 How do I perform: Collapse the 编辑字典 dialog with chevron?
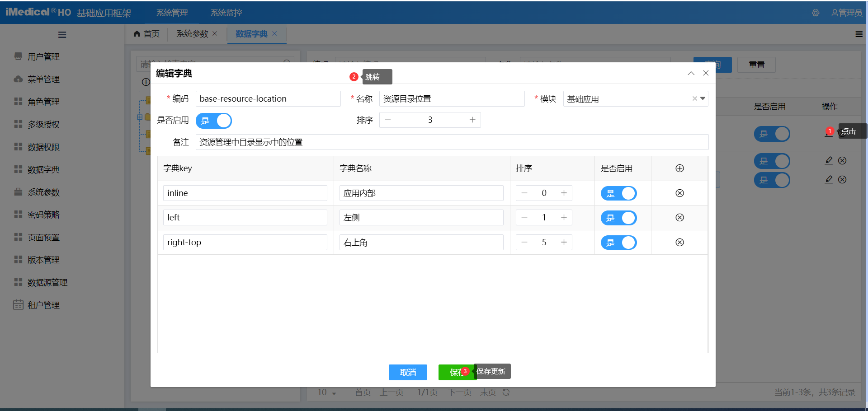point(691,73)
